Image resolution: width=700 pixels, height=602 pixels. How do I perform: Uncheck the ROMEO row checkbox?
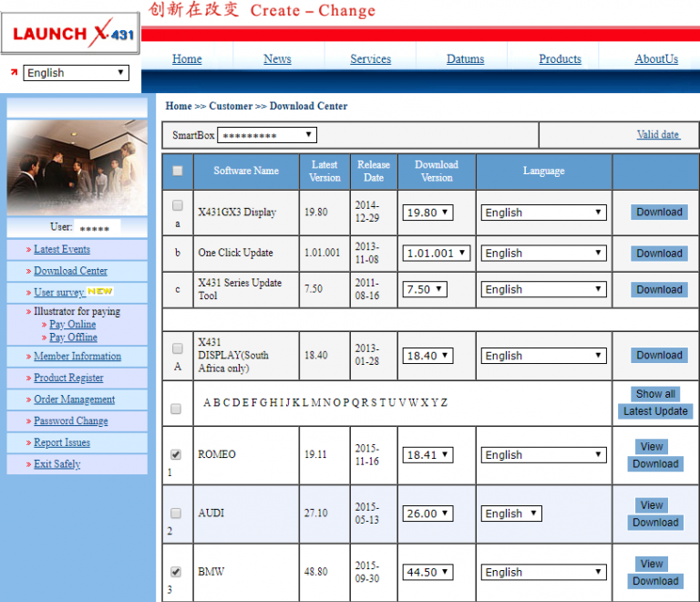[176, 454]
